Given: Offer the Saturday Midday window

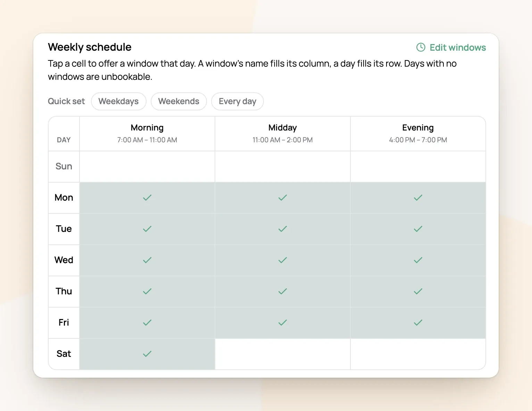Looking at the screenshot, I should point(283,354).
